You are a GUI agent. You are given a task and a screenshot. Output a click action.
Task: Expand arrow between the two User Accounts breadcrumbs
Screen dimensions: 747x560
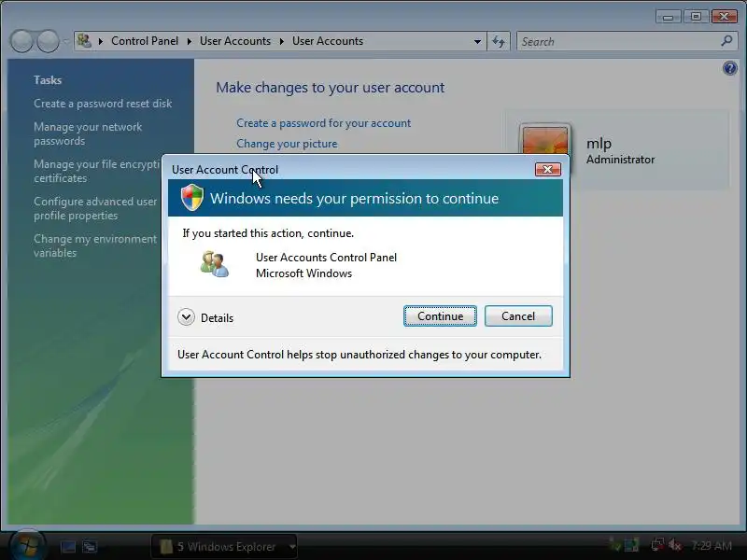(282, 41)
